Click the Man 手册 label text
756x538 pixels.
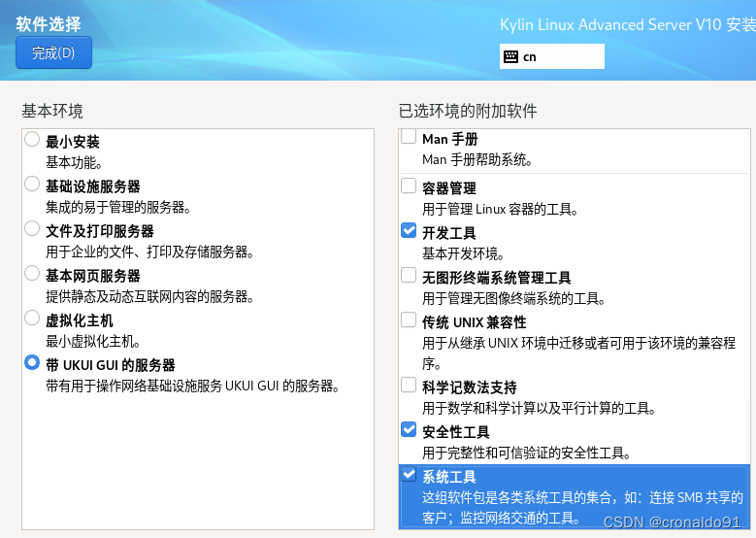(x=450, y=140)
